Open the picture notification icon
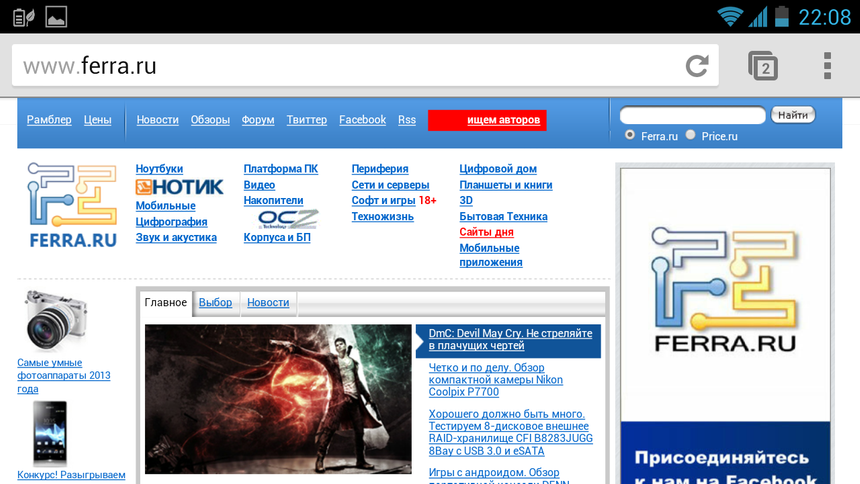Viewport: 860px width, 484px height. 56,17
